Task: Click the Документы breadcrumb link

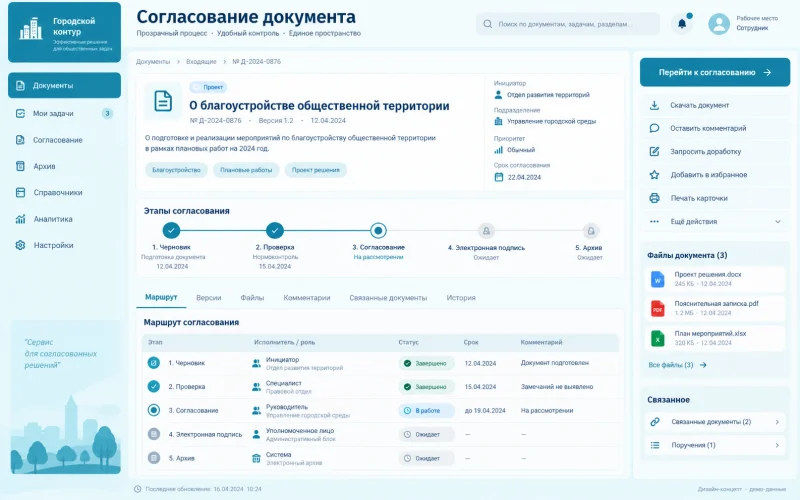Action: click(x=153, y=62)
